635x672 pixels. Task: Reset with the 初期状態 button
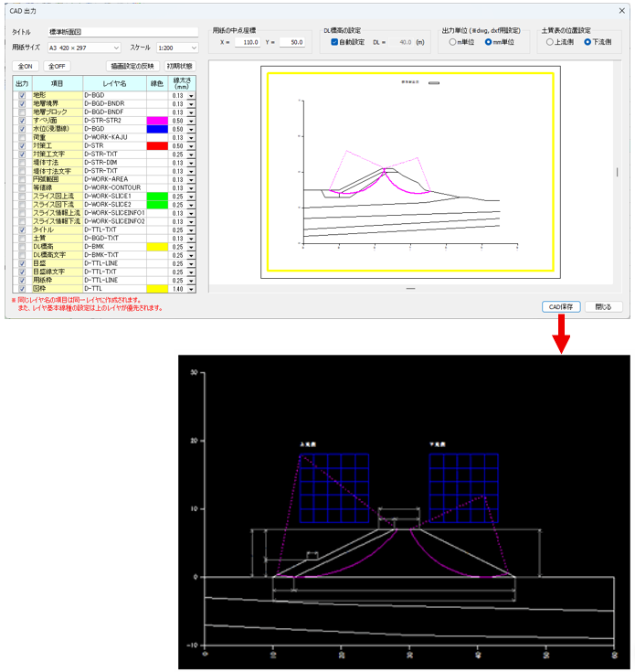point(180,67)
